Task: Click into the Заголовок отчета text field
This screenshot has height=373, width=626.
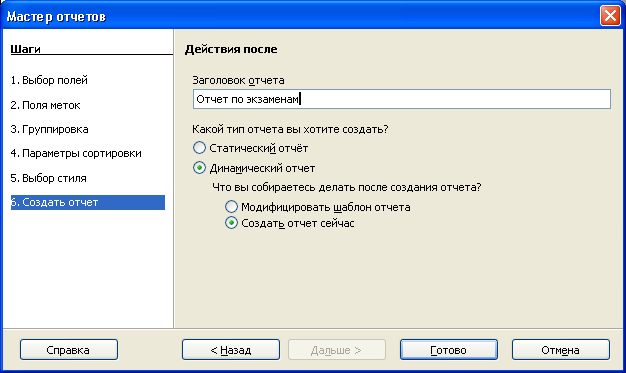Action: 402,99
